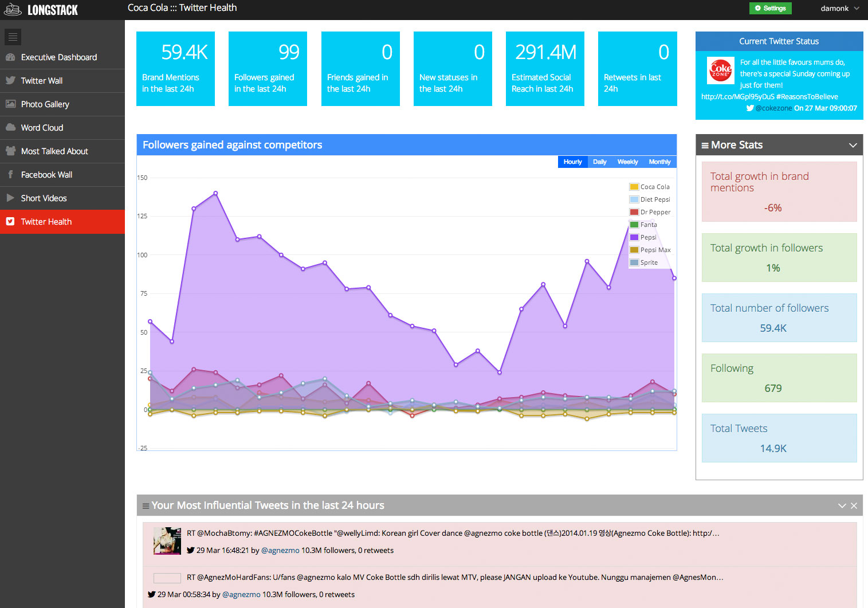Screen dimensions: 868x608
Task: Close the Most Influential Tweets panel
Action: 854,506
